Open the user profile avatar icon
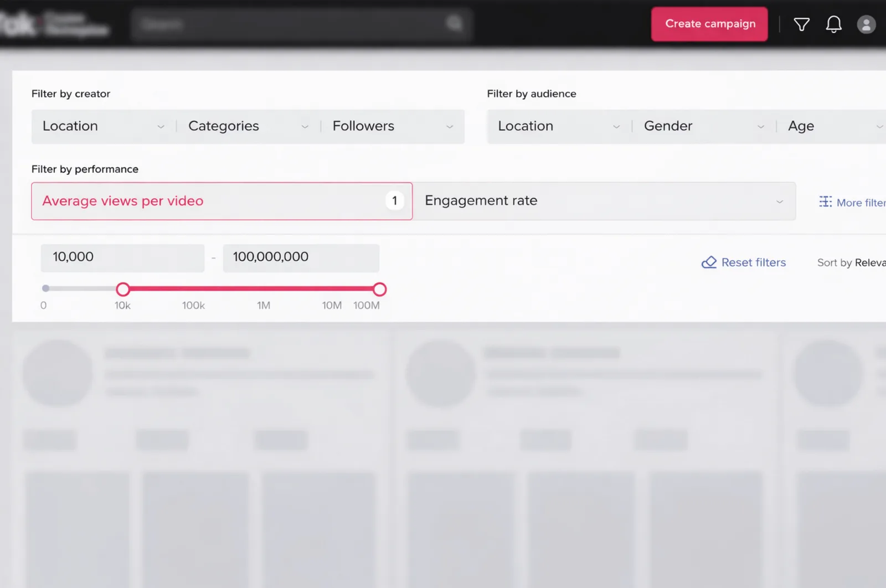 pos(866,24)
